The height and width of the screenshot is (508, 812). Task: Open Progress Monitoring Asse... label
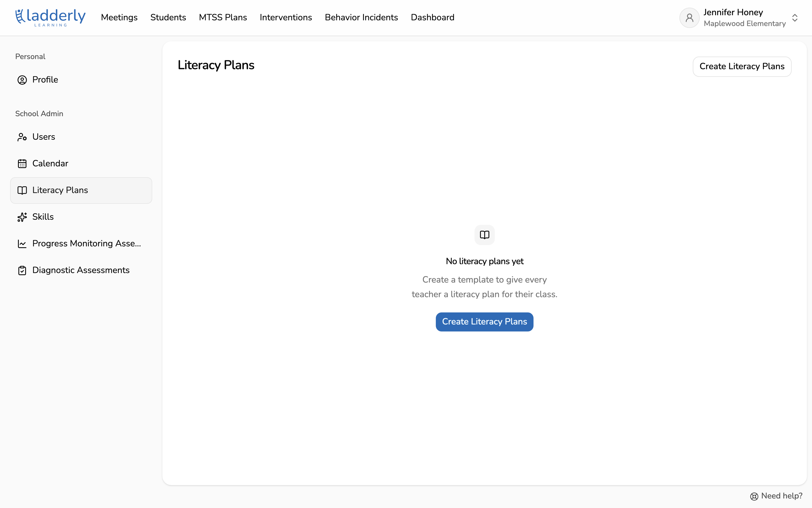click(x=86, y=244)
